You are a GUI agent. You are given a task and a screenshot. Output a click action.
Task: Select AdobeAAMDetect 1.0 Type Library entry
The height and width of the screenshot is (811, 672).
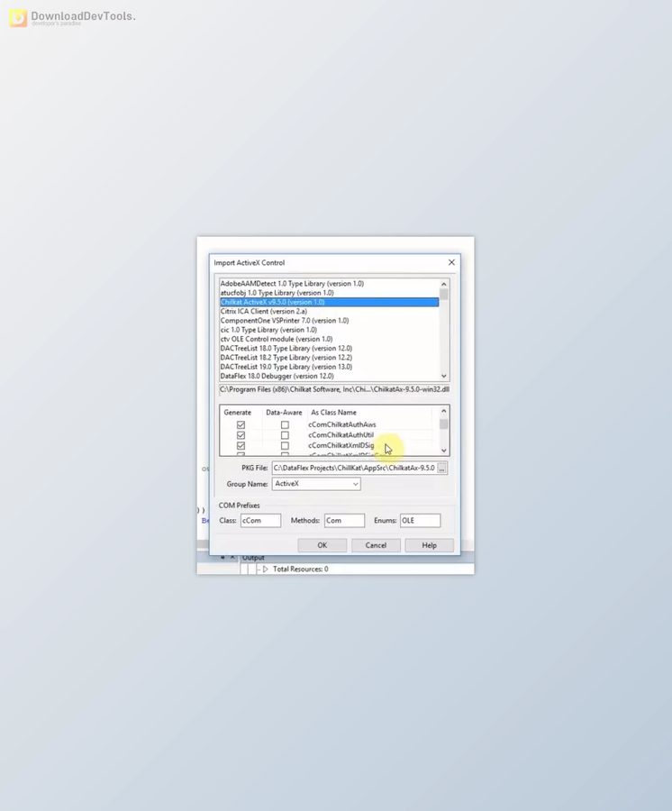point(330,284)
